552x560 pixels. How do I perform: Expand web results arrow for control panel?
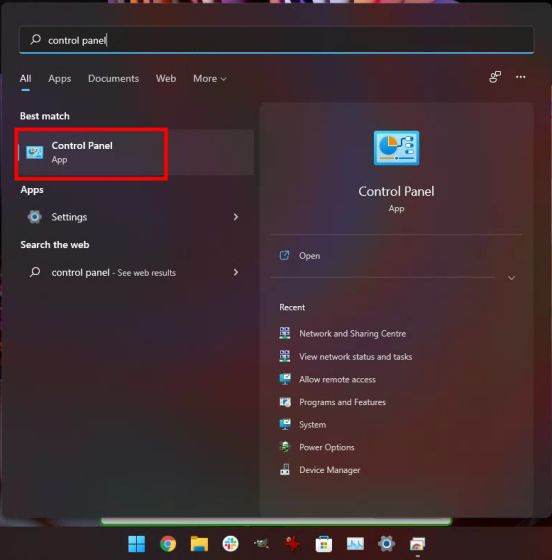[236, 272]
